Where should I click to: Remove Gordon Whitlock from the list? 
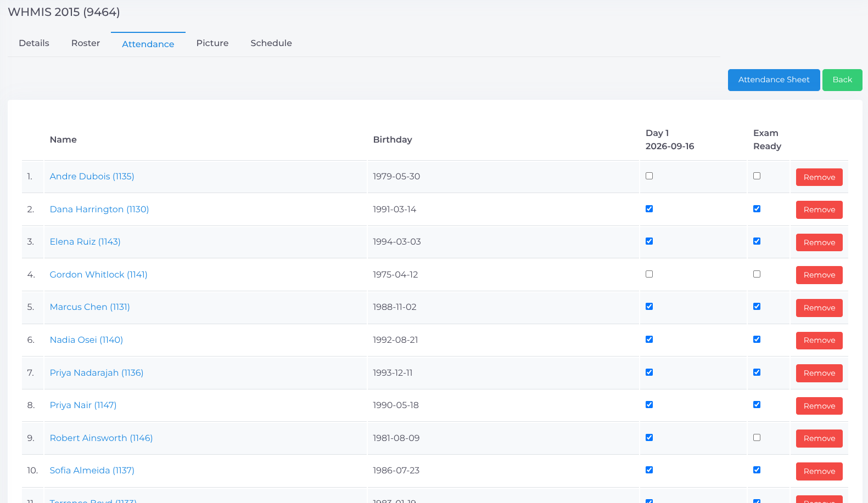pos(819,275)
